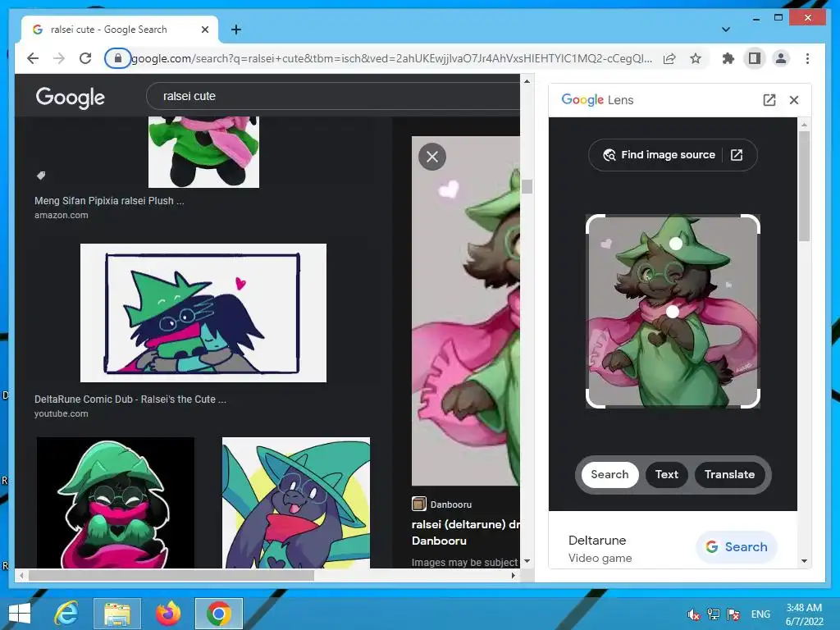Viewport: 840px width, 630px height.
Task: Click the horizontal scrollbar right arrow
Action: tap(514, 575)
